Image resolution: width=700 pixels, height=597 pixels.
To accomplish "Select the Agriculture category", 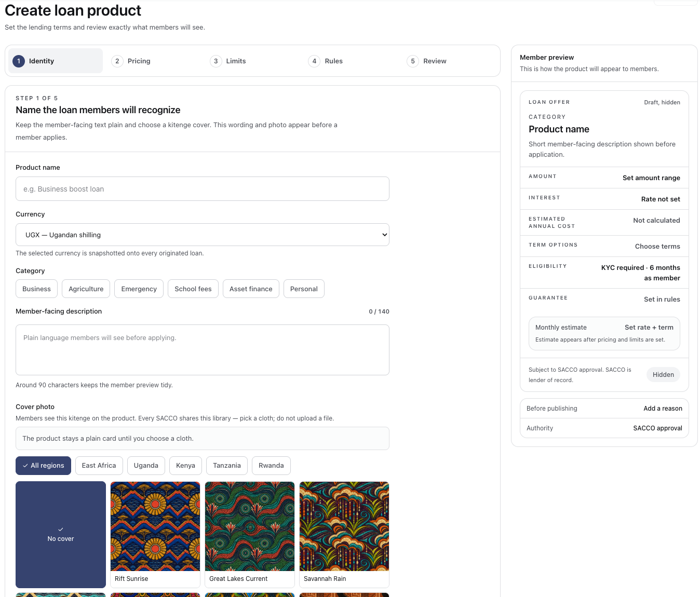I will [x=86, y=289].
